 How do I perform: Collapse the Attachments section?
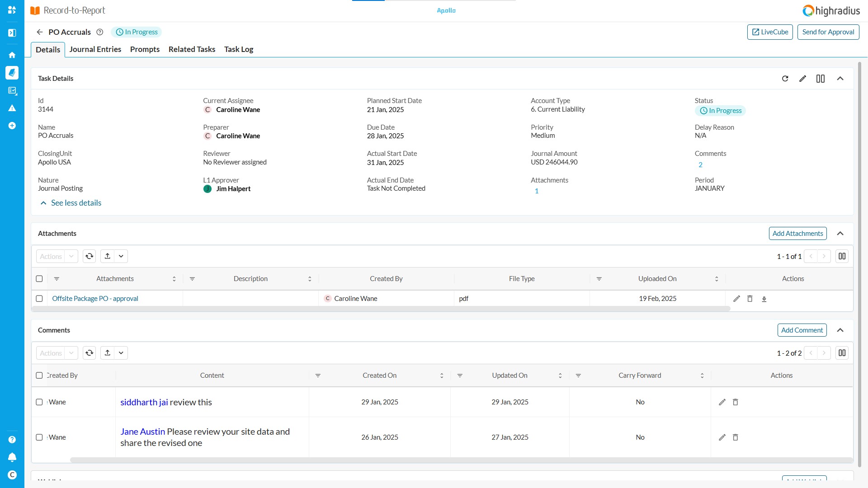(x=840, y=234)
